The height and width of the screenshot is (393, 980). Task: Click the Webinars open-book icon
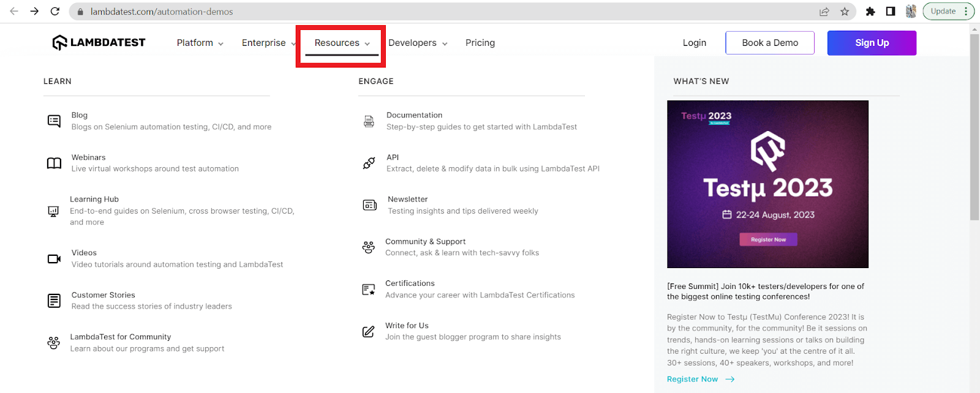click(x=54, y=163)
